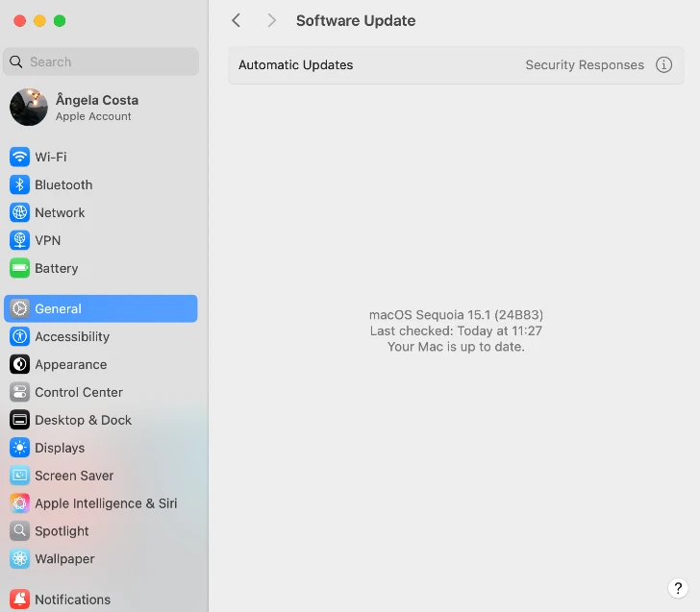
Task: Open Desktop & Dock label
Action: coord(83,420)
